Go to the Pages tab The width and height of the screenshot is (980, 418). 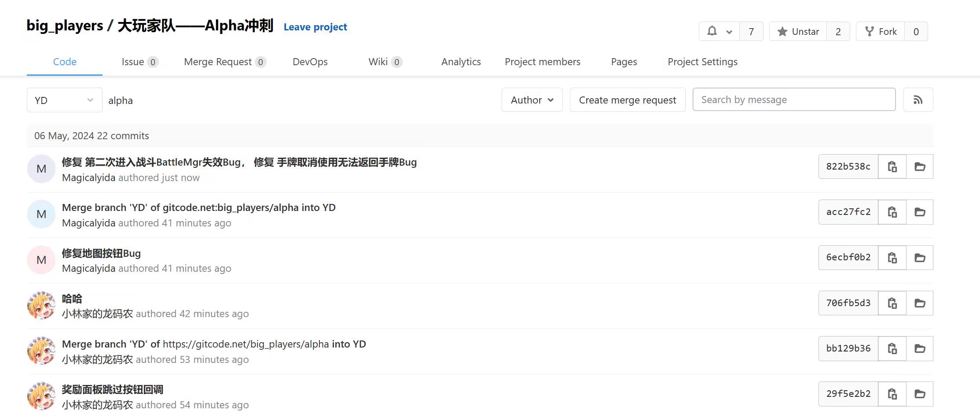(624, 62)
